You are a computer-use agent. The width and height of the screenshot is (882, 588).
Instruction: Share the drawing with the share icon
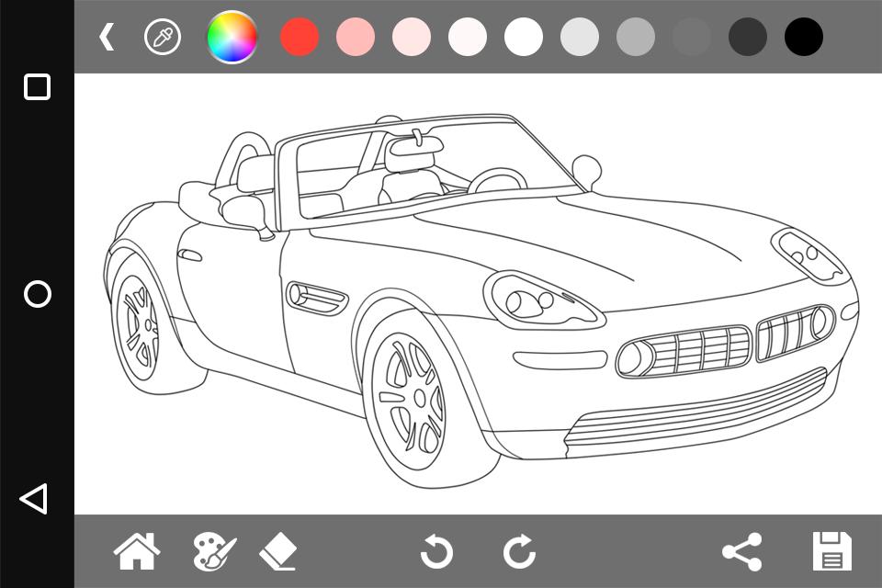(742, 552)
